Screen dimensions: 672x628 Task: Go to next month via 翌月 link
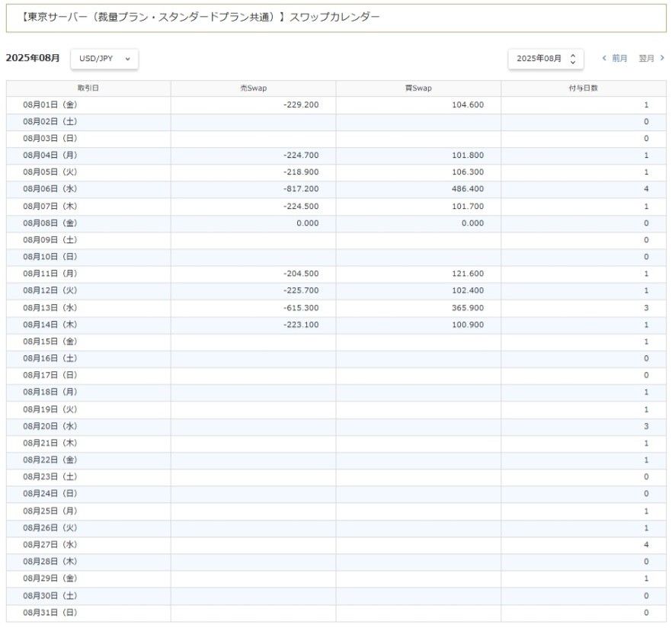[646, 58]
